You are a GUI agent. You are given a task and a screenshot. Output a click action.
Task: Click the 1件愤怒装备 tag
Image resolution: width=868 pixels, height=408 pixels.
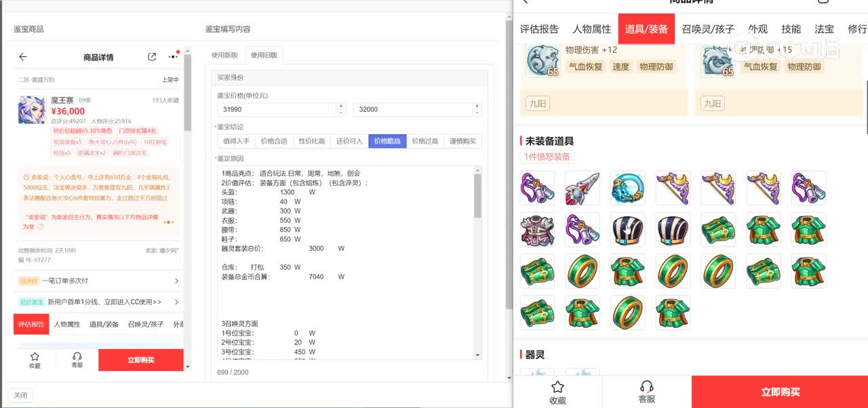(547, 157)
